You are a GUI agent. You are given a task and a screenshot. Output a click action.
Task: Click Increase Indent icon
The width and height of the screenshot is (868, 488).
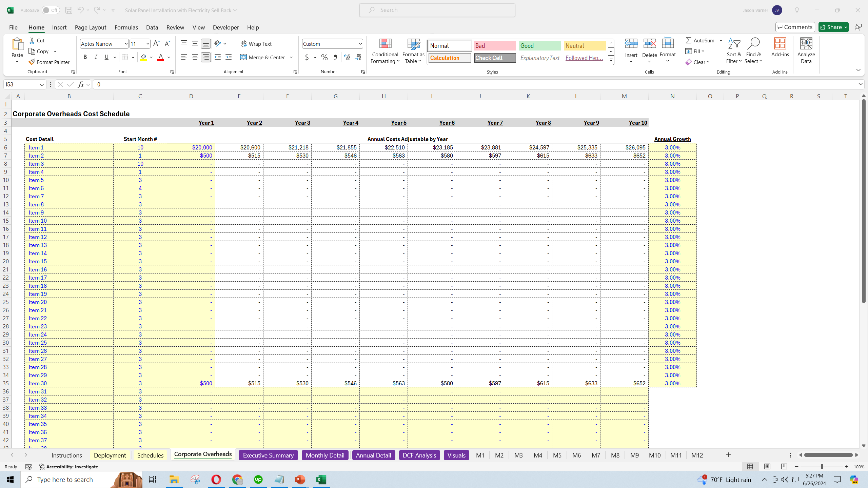pos(229,57)
